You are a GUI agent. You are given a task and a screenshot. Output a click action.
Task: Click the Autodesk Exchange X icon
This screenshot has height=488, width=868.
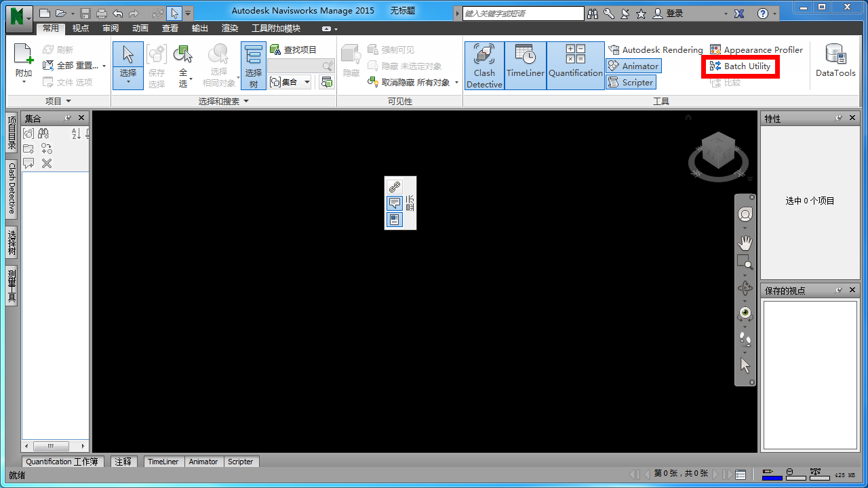739,14
